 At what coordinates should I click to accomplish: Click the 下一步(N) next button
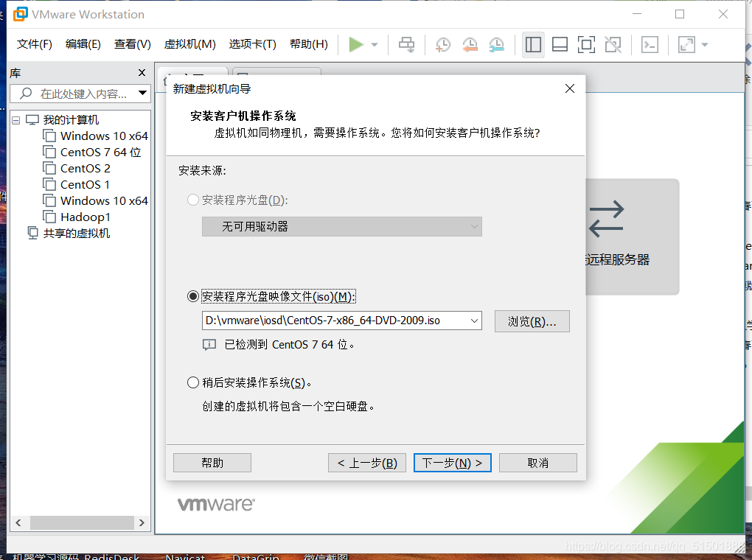(x=452, y=463)
